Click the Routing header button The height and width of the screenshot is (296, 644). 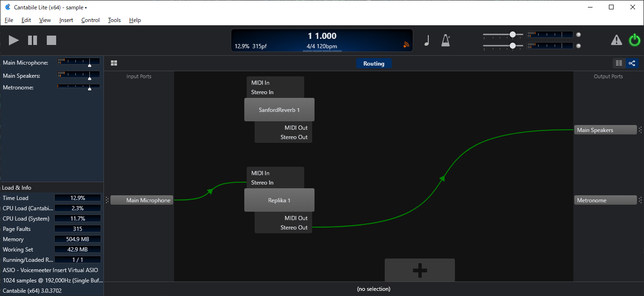(x=373, y=64)
